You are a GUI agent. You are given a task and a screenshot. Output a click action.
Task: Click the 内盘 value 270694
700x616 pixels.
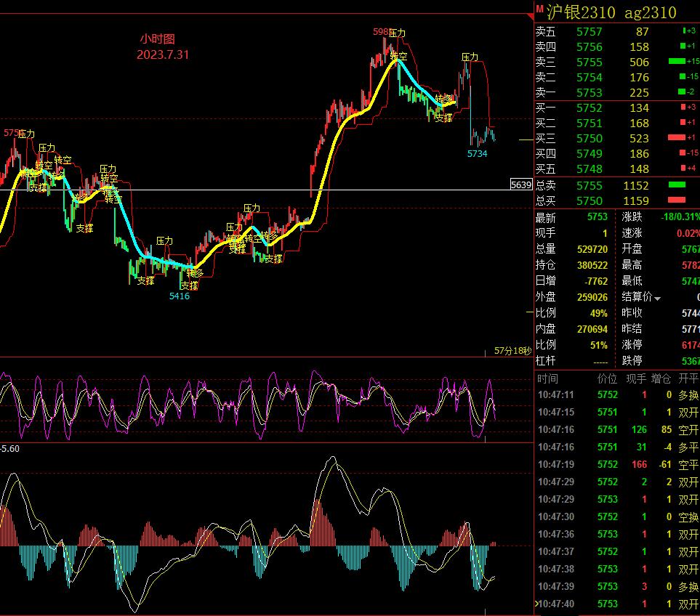click(592, 329)
